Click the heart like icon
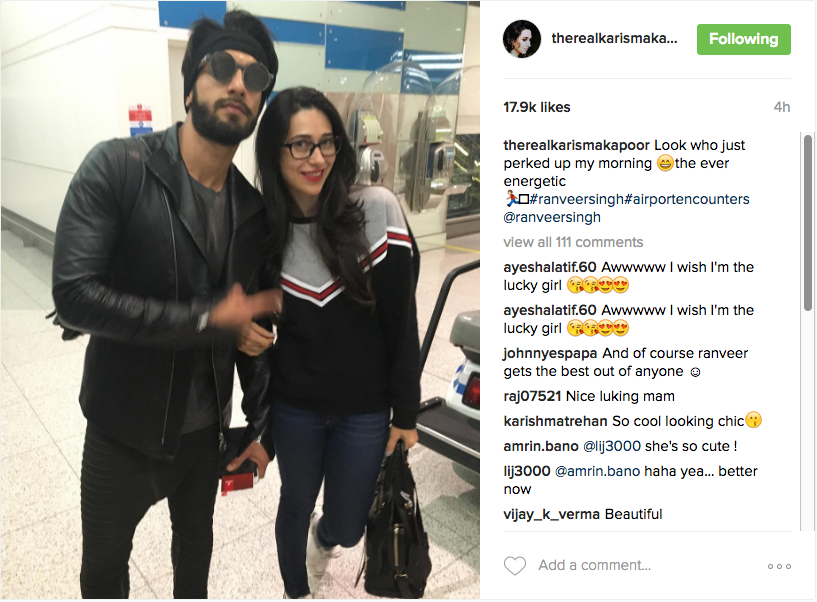Image resolution: width=817 pixels, height=602 pixels. click(515, 566)
